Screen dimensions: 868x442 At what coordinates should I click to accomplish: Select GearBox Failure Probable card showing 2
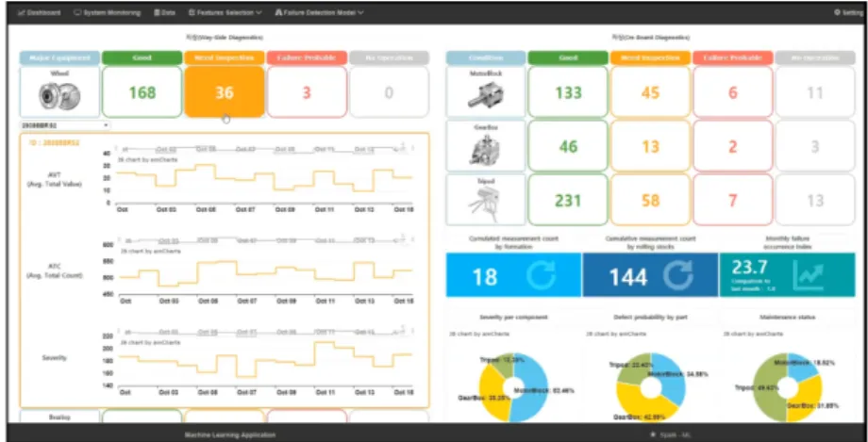pyautogui.click(x=733, y=146)
